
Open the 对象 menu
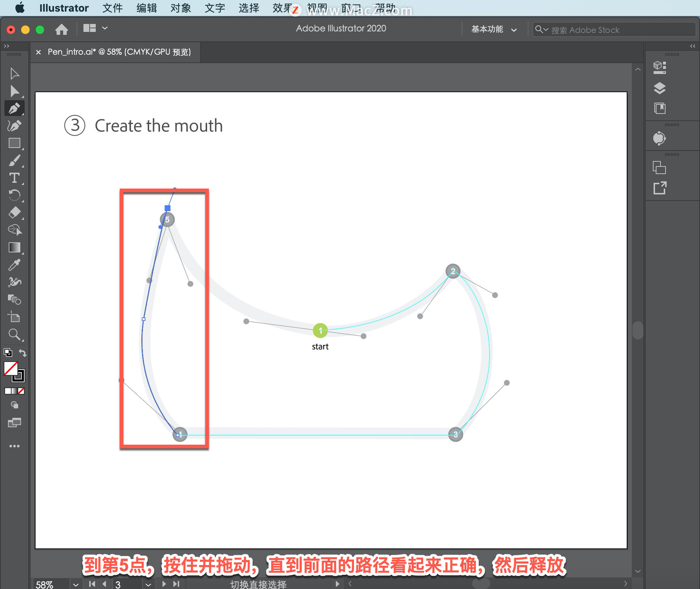pyautogui.click(x=180, y=8)
